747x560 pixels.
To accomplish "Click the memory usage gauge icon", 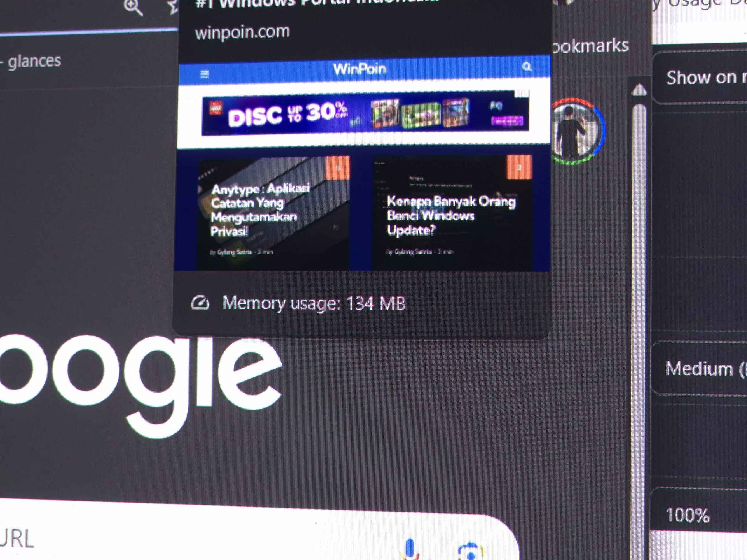I will [200, 303].
